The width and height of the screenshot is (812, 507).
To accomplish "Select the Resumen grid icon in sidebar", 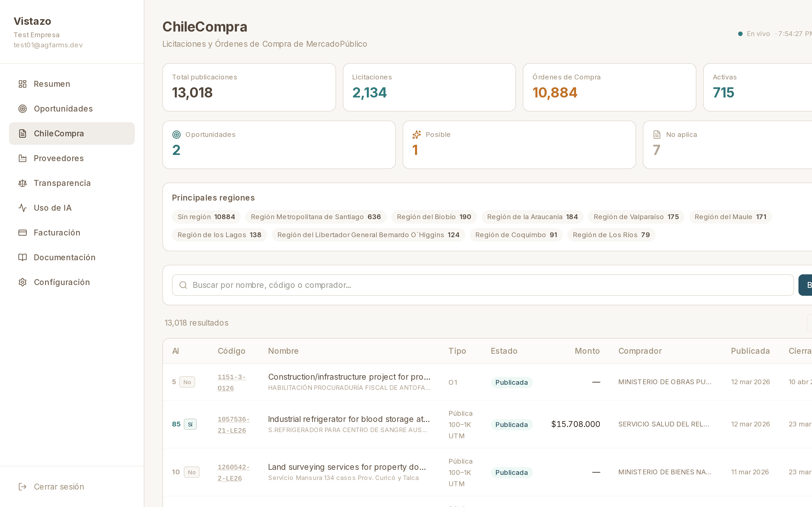I will coord(22,84).
